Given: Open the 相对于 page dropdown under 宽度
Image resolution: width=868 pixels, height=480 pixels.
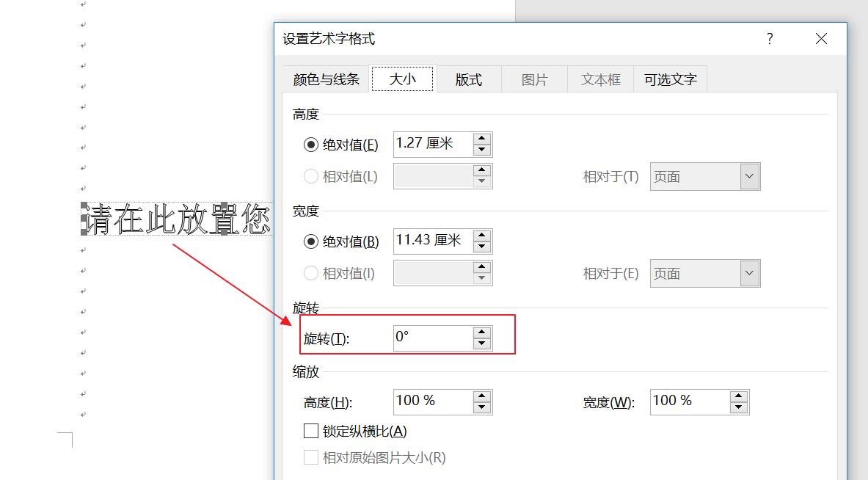Looking at the screenshot, I should (x=748, y=273).
